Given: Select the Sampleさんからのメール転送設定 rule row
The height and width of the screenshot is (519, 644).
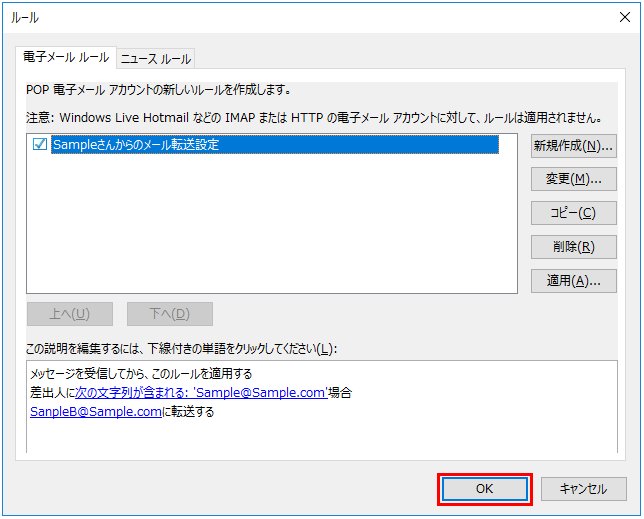Looking at the screenshot, I should 275,145.
